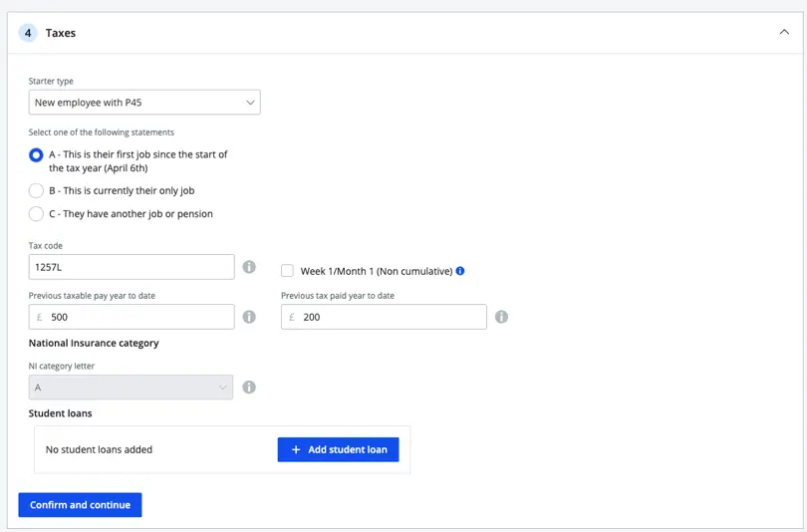807x532 pixels.
Task: Show info for Previous taxable pay
Action: tap(249, 317)
